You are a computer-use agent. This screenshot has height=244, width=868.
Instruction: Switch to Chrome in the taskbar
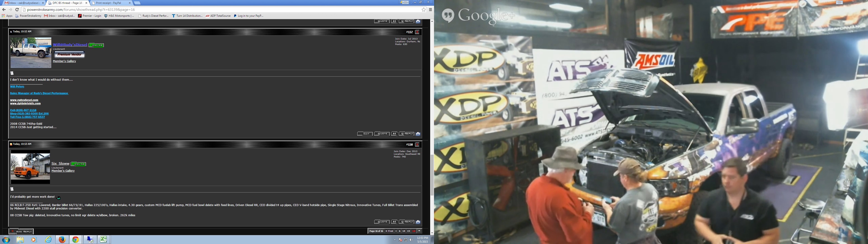click(76, 240)
